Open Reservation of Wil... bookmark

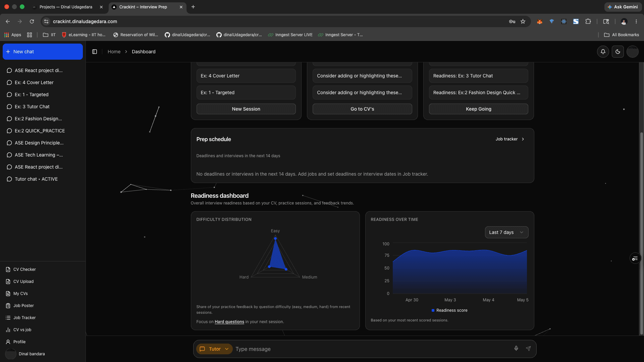[136, 35]
